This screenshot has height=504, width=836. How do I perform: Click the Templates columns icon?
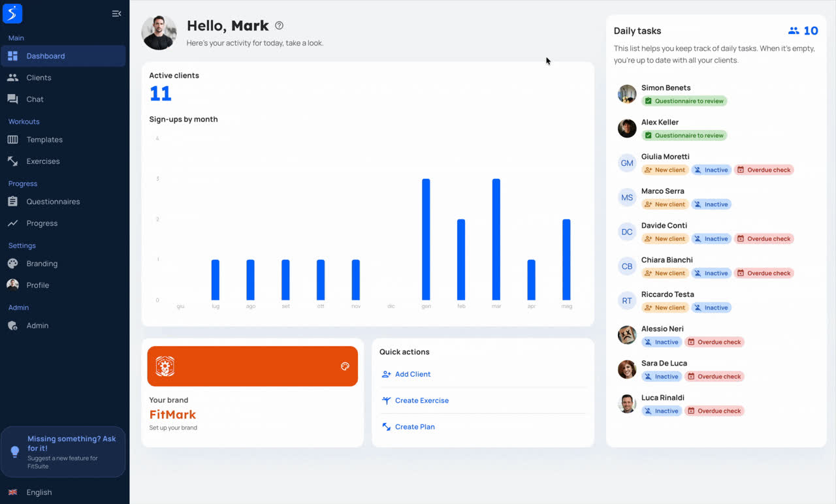point(12,140)
